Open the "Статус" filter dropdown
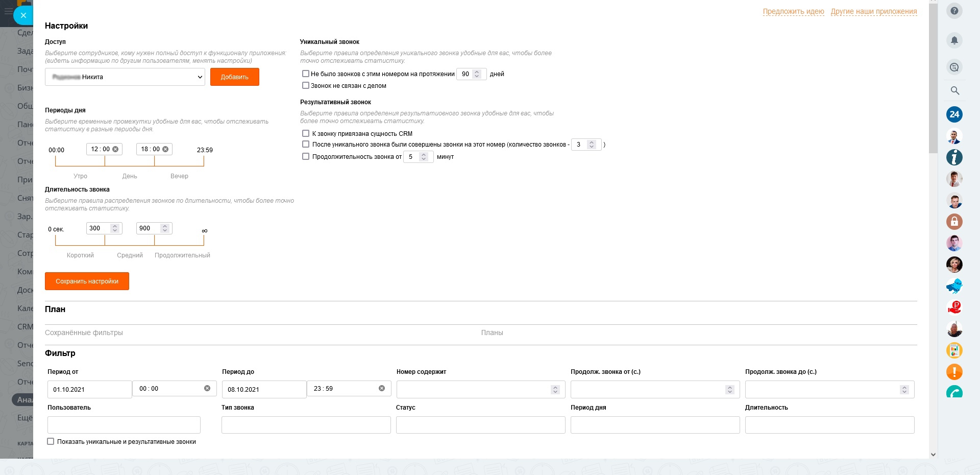 (x=480, y=425)
